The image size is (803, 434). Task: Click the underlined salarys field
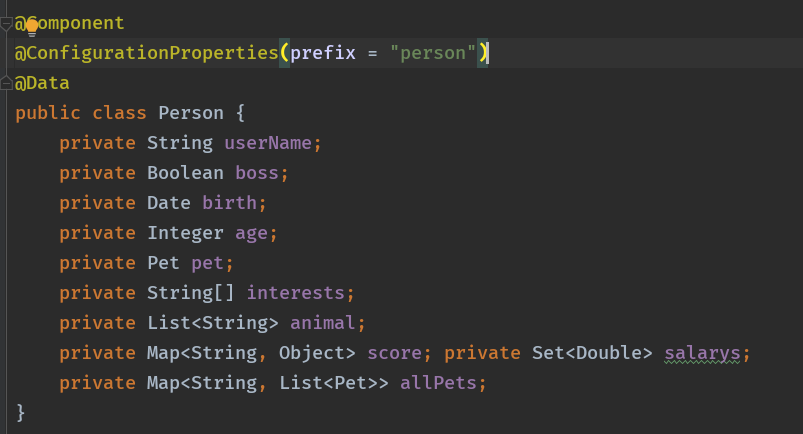(x=702, y=352)
